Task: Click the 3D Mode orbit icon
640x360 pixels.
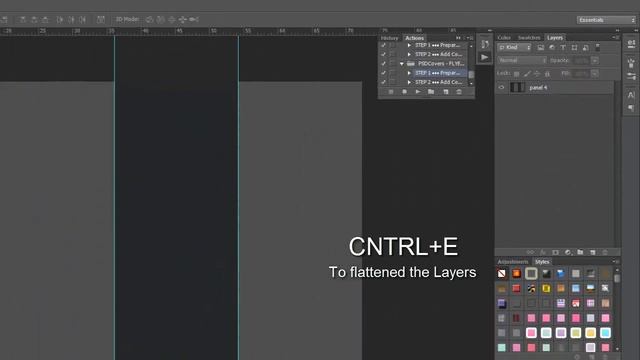Action: click(149, 19)
